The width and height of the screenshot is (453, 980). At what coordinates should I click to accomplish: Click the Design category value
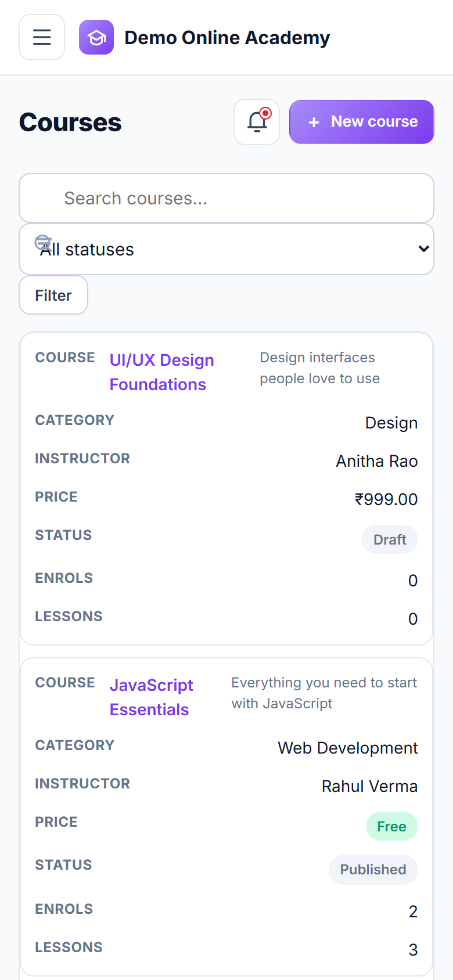point(391,423)
